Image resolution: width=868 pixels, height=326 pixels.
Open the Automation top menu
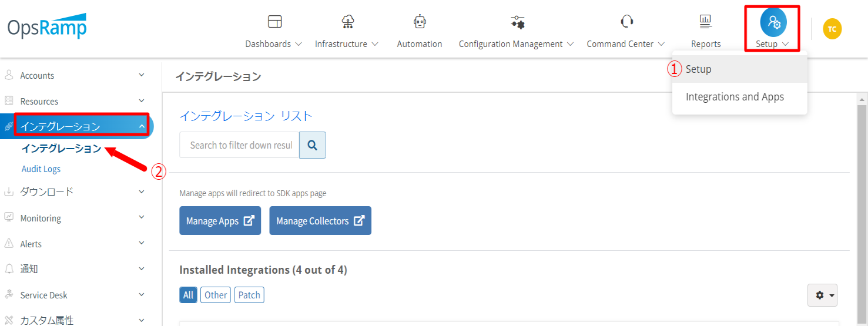click(x=420, y=44)
